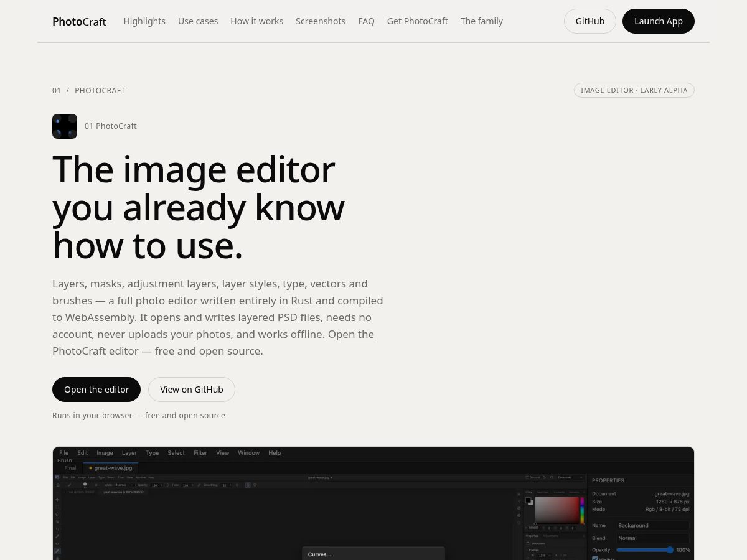
Task: Select the Lasso tool in the toolbox
Action: (57, 514)
